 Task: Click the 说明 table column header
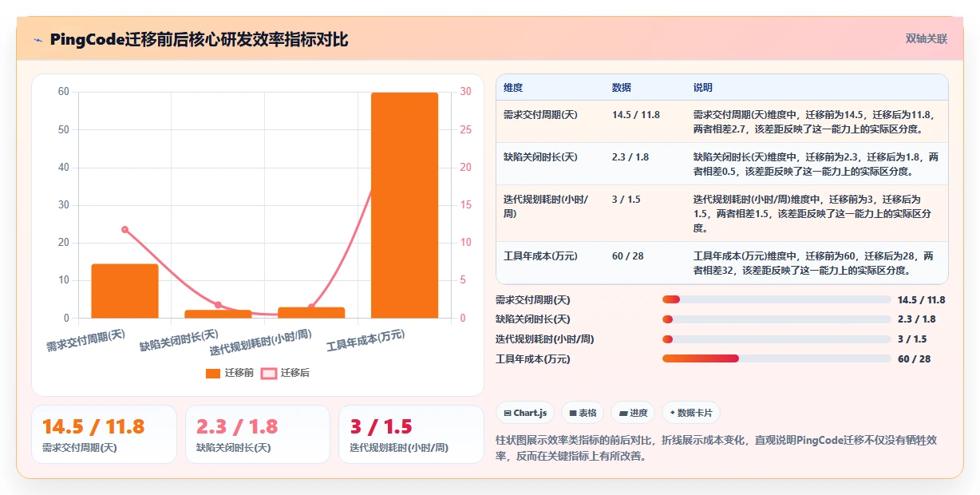pyautogui.click(x=703, y=88)
